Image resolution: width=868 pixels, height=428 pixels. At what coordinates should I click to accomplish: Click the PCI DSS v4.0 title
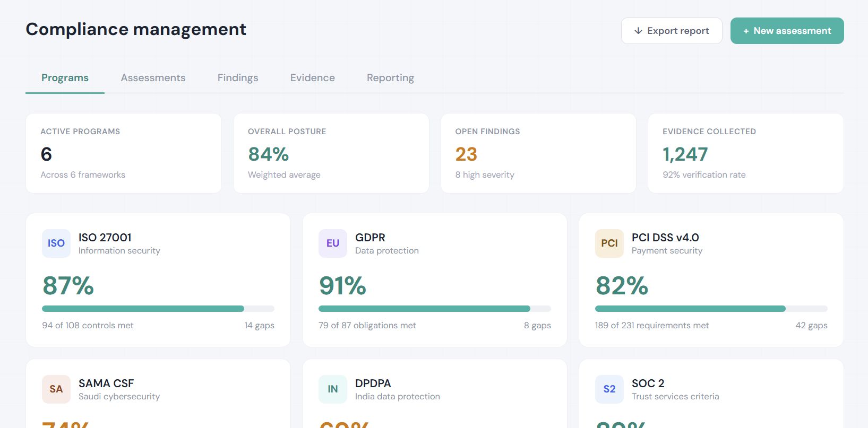pyautogui.click(x=665, y=238)
